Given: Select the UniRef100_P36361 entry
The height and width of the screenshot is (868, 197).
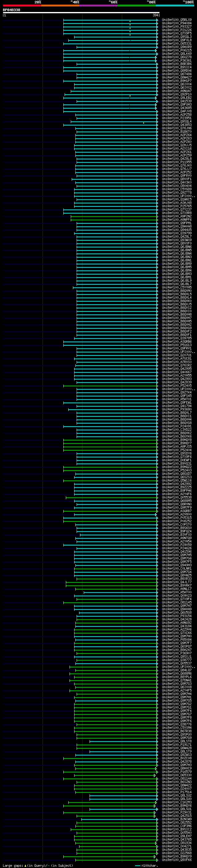Looking at the screenshot, I should [177, 61].
